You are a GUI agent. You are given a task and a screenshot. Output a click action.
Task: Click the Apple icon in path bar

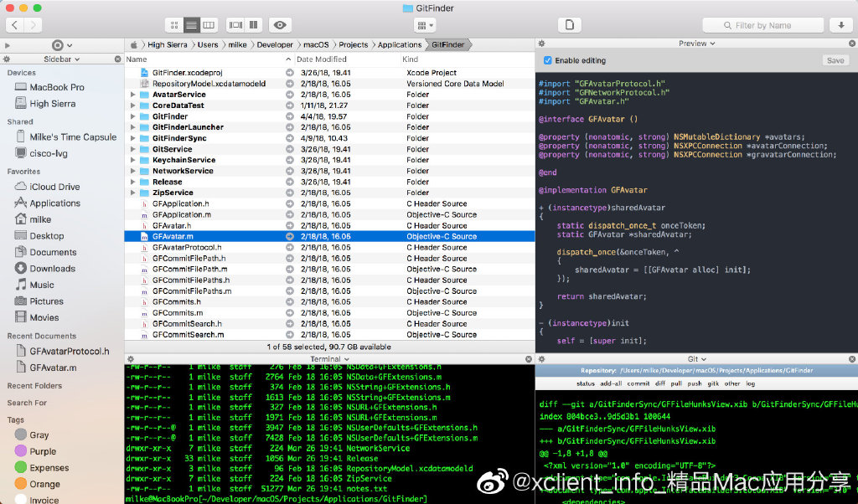pos(133,45)
